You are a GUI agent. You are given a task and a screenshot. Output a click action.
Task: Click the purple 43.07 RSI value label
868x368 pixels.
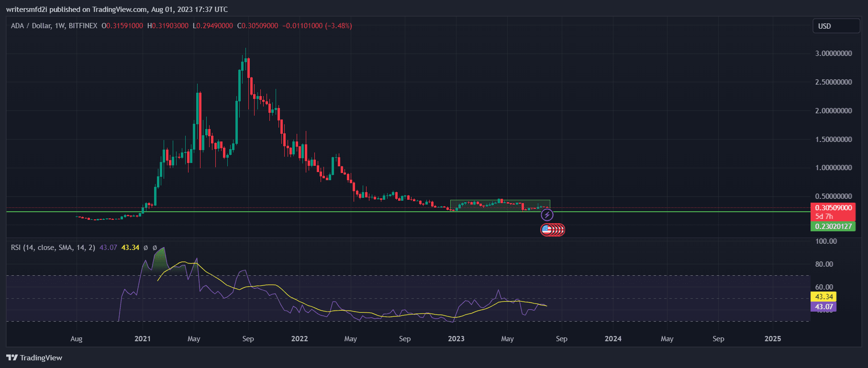click(x=823, y=307)
